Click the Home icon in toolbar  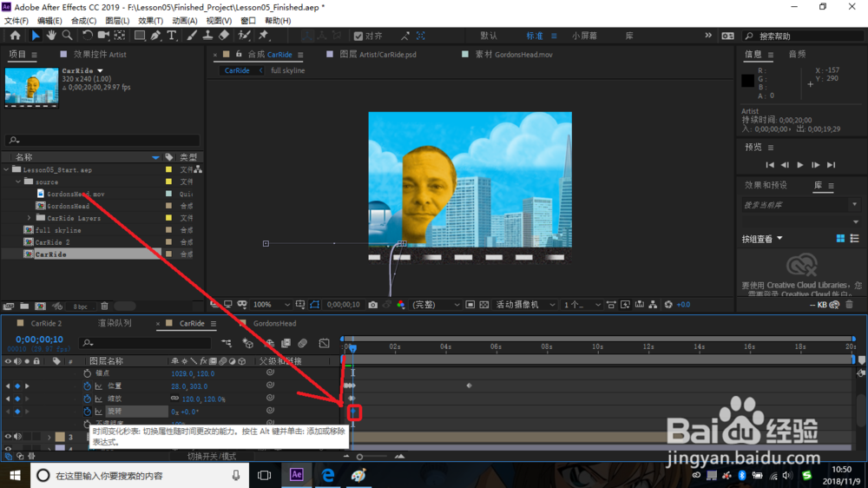click(15, 36)
